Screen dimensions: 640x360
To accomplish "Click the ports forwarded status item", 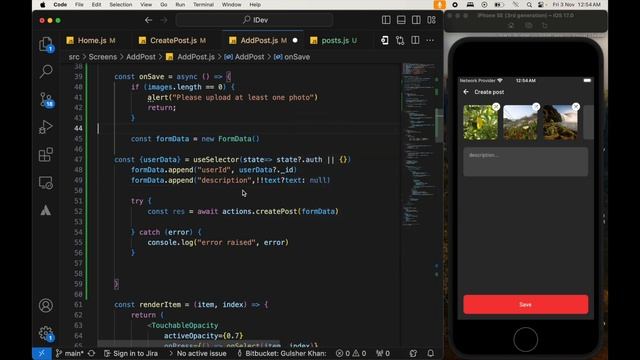I will click(383, 353).
